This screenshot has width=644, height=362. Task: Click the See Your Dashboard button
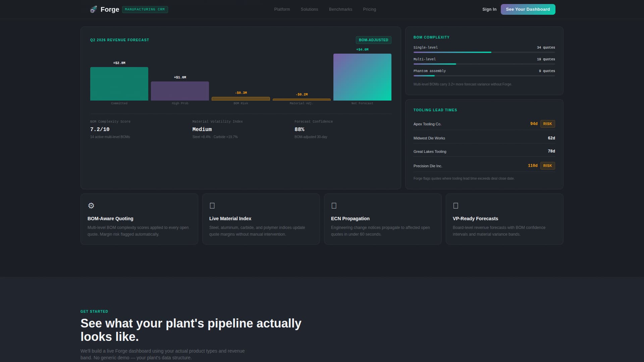(528, 9)
